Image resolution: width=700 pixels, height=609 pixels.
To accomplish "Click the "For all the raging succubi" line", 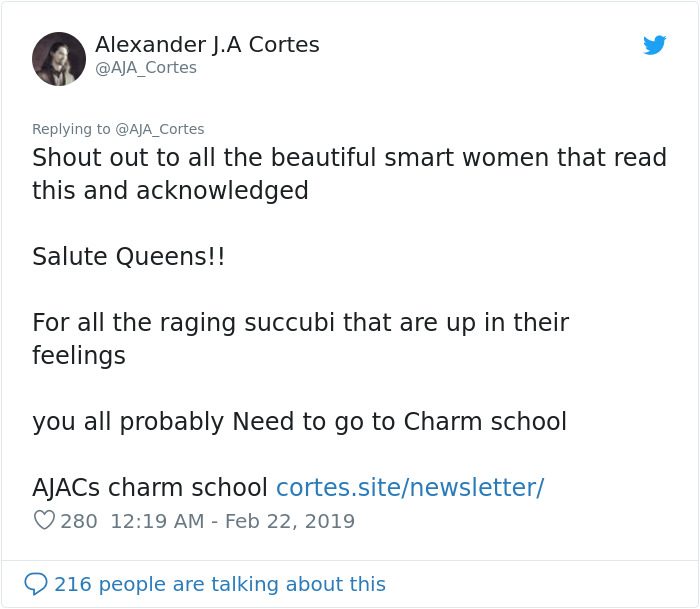I will point(300,323).
